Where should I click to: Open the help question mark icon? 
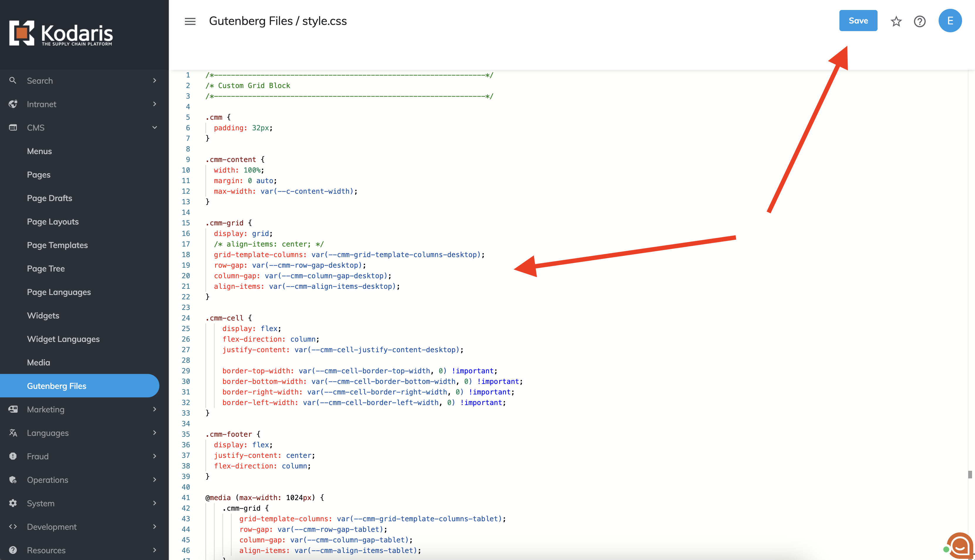[x=920, y=21]
